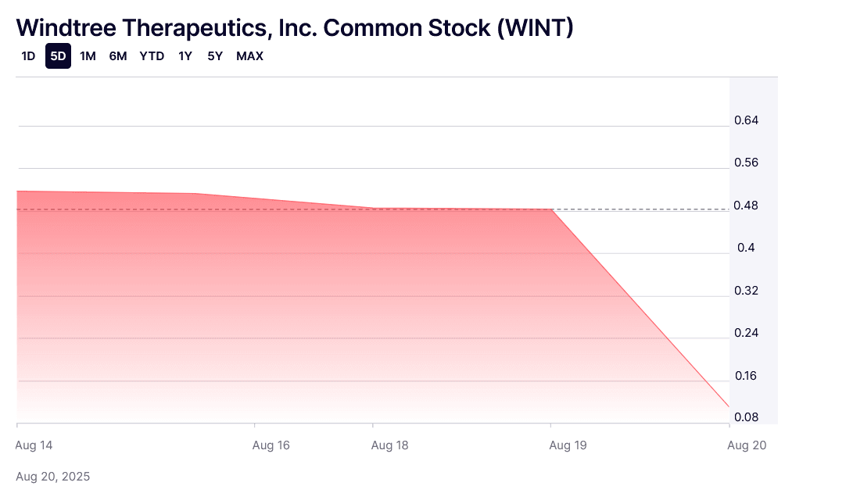Viewport: 853px width, 504px height.
Task: Switch chart to 6M range
Action: tap(118, 56)
